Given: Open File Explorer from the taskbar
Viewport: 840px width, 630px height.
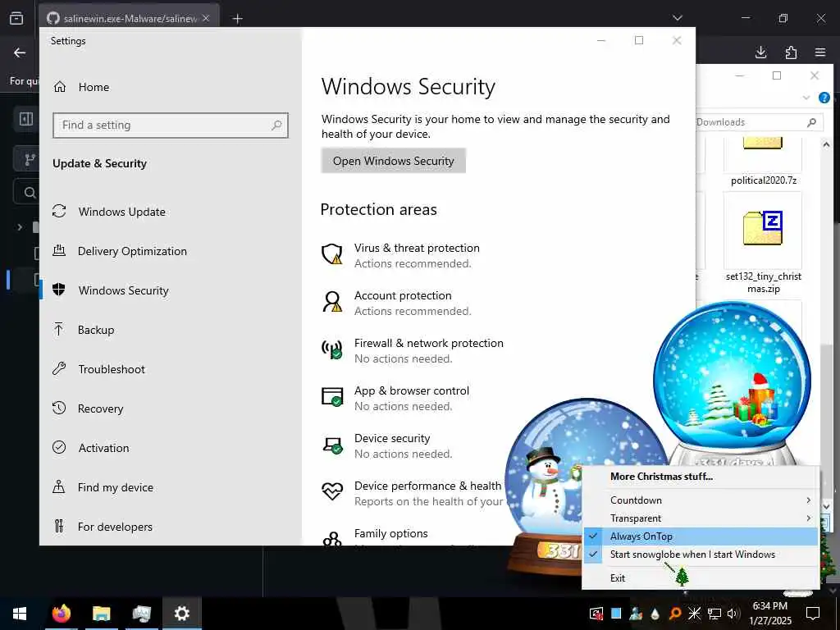Looking at the screenshot, I should pos(101,614).
